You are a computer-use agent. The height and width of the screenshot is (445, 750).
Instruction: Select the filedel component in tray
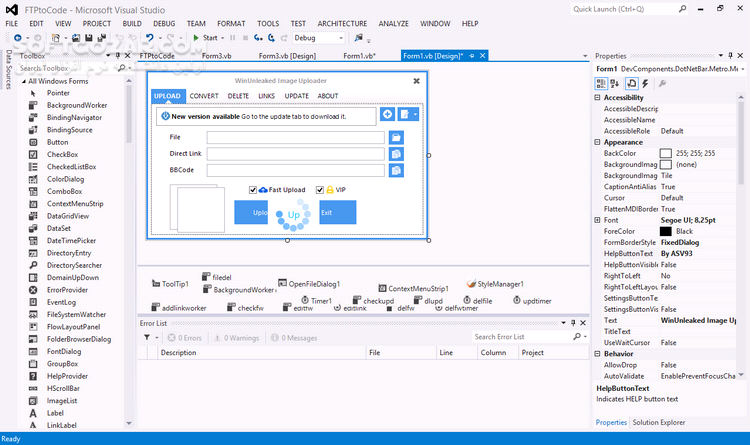click(x=217, y=277)
